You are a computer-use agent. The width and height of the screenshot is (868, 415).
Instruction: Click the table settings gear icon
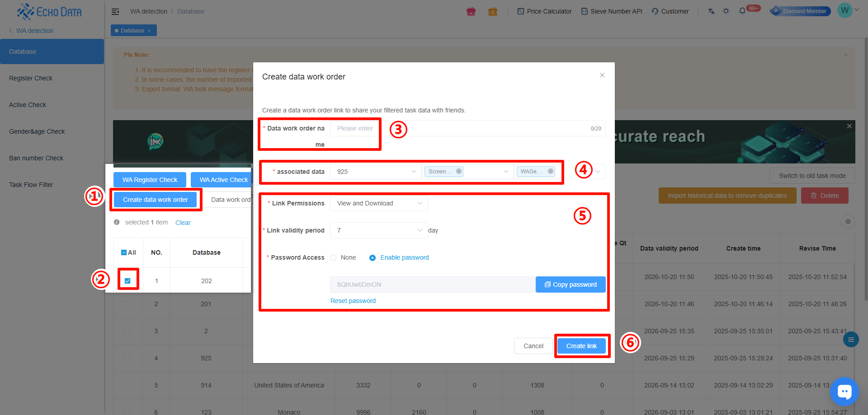[x=848, y=222]
